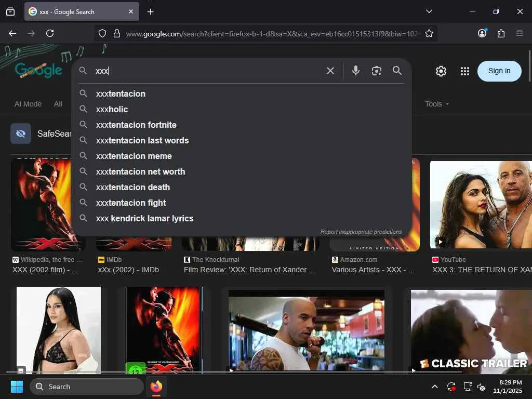The height and width of the screenshot is (399, 532).
Task: Choose suggestion 'xxxtentacion last words'
Action: coord(242,140)
